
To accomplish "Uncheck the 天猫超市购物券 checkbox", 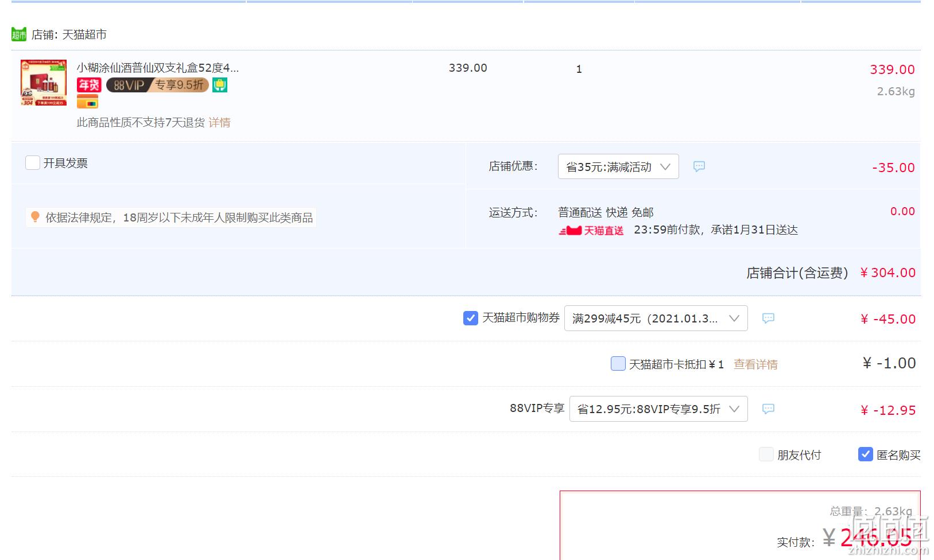I will coord(470,318).
